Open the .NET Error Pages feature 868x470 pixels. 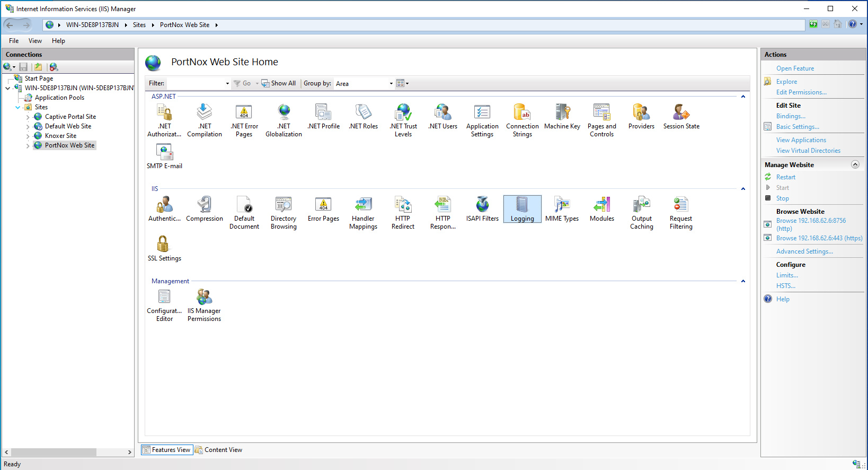244,120
